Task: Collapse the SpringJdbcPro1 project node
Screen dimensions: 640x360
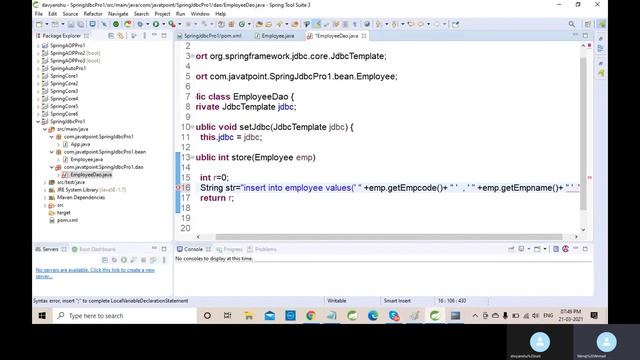Action: [x=38, y=122]
